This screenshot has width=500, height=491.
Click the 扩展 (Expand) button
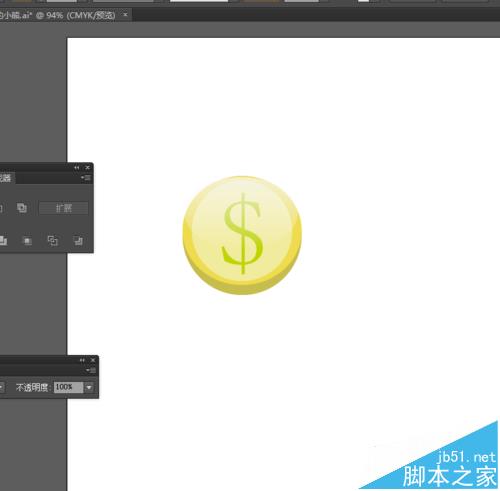[64, 208]
